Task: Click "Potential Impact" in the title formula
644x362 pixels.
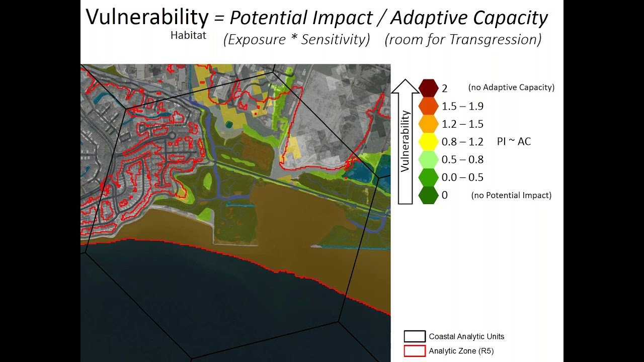Action: point(301,18)
